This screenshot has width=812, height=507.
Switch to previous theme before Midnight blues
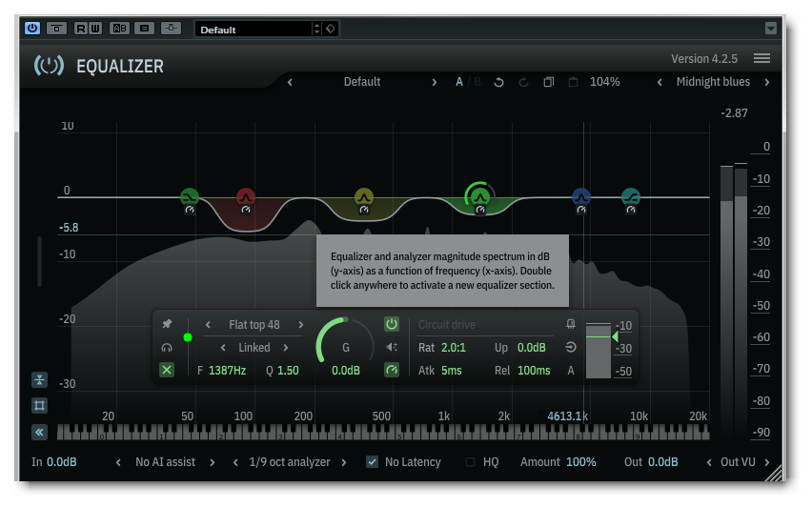click(x=660, y=82)
